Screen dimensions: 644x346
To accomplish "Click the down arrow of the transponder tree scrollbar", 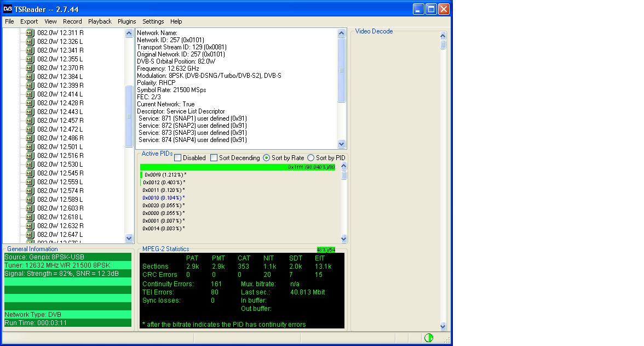I will click(129, 238).
